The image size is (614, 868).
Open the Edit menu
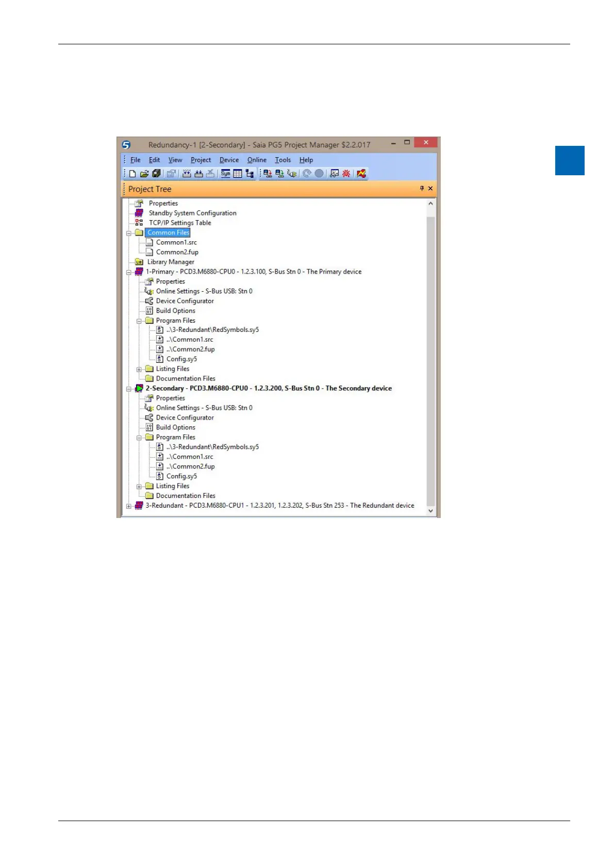pos(154,160)
